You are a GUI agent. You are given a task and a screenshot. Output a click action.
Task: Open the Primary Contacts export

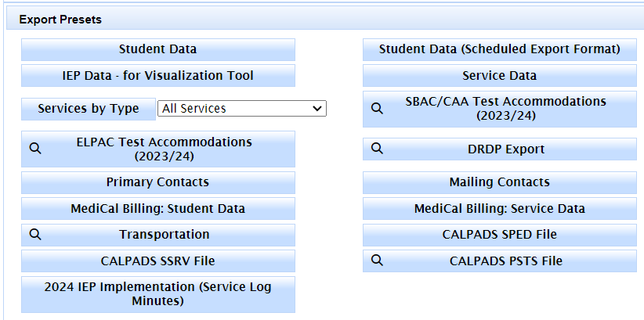[x=158, y=182]
